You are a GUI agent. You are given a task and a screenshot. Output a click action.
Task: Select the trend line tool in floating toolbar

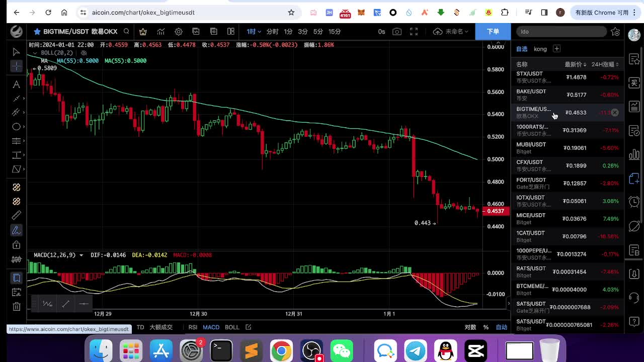tap(65, 304)
